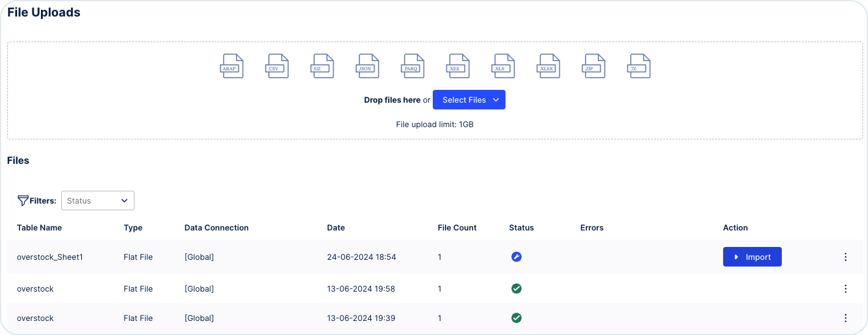Click the XLSX file type icon

548,66
